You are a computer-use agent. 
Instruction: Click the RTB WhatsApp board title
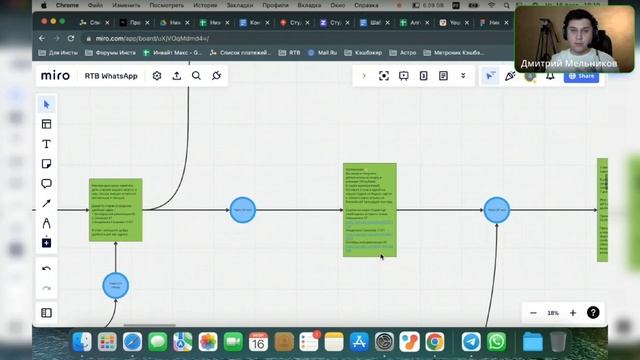tap(111, 76)
